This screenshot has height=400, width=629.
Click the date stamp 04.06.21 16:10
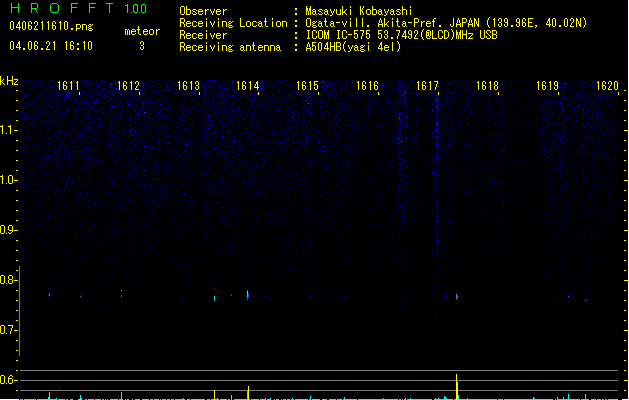51,46
